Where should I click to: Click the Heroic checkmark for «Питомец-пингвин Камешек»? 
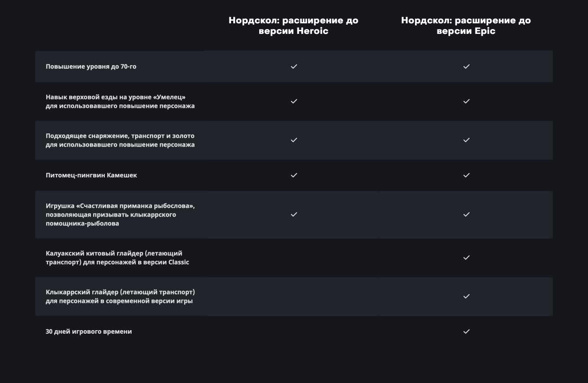coord(294,175)
